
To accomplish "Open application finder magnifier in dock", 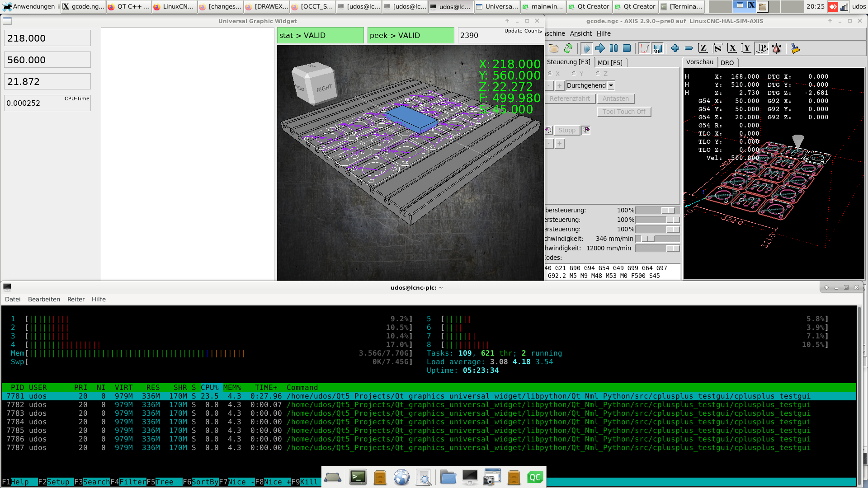I will click(424, 478).
